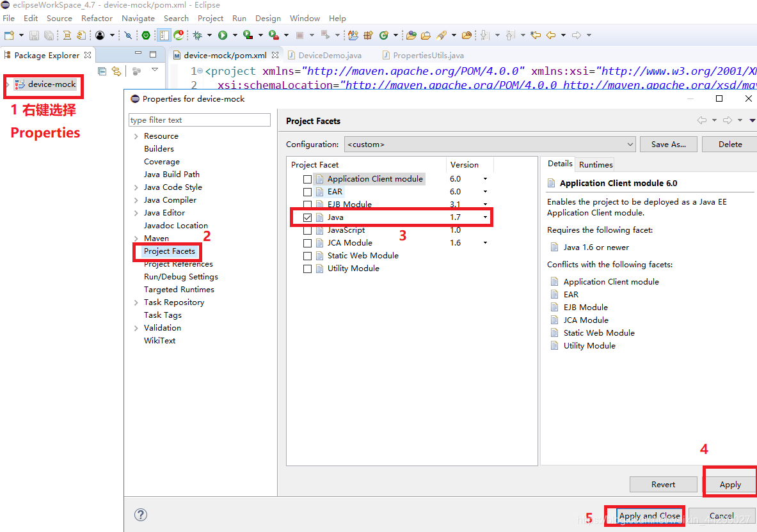Screen dimensions: 757x532
Task: Toggle Link with Editor in Package Explorer
Action: tap(116, 71)
